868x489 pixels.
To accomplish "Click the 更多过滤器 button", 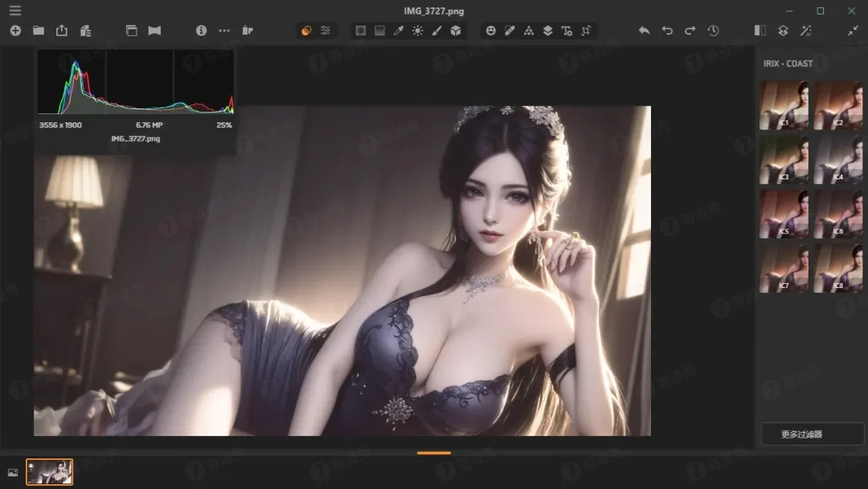I will (813, 434).
